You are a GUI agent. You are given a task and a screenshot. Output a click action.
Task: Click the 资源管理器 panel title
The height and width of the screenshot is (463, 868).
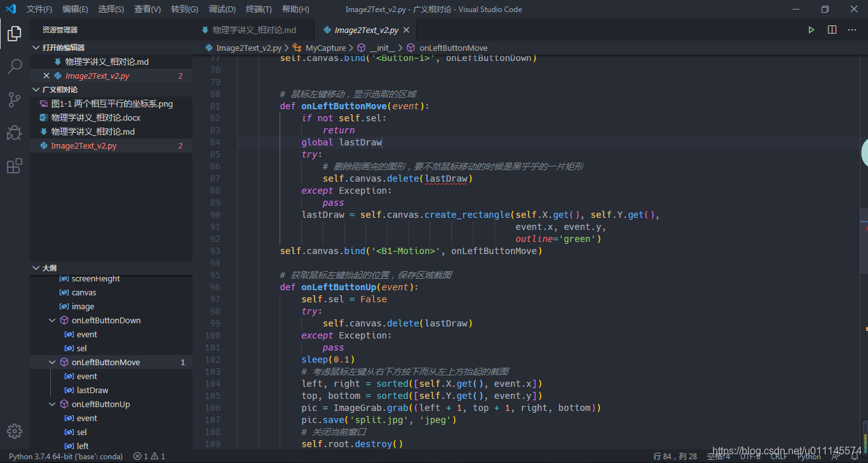[60, 30]
